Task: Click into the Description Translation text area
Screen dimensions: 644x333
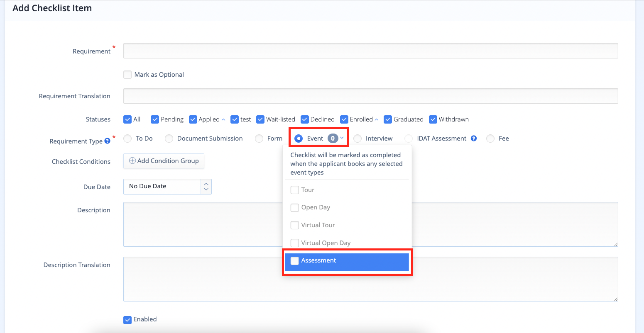Action: (370, 279)
